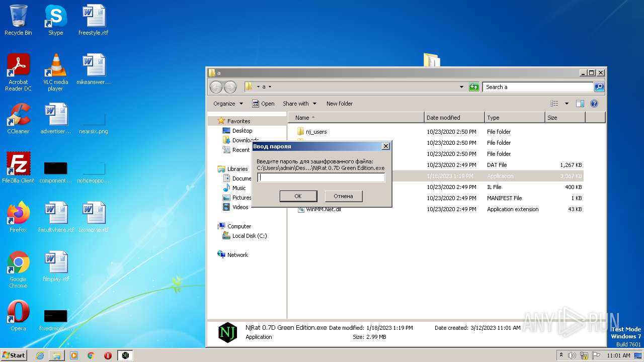644x362 pixels.
Task: Focus the password input field
Action: (321, 177)
